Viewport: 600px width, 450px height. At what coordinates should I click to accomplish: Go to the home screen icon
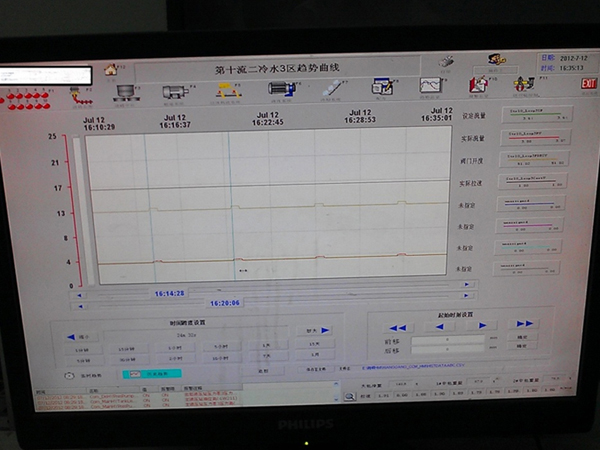tap(111, 70)
